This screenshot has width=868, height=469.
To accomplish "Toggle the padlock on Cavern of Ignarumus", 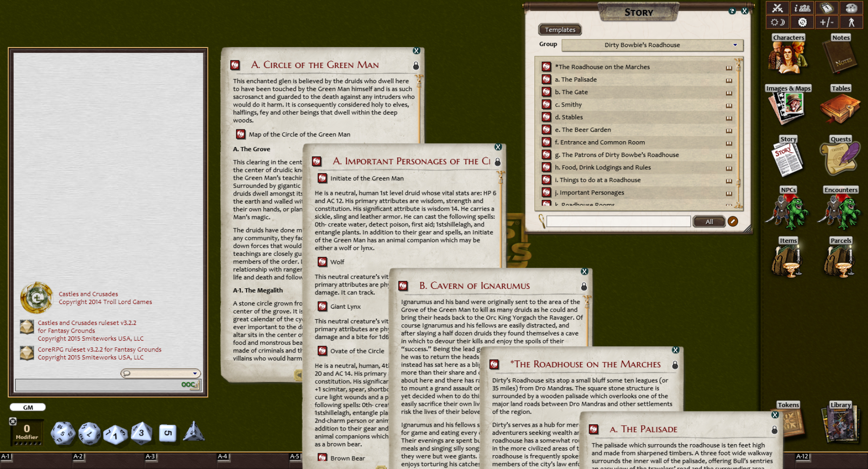I will coord(584,286).
